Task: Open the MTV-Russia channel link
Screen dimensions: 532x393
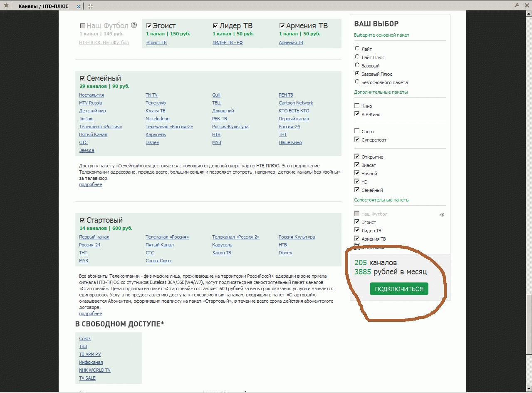Action: pyautogui.click(x=91, y=103)
